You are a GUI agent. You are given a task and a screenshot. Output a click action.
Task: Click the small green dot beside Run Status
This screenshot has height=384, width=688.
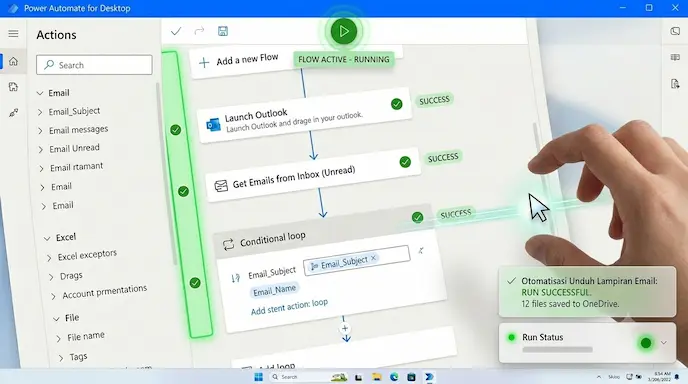[x=511, y=337]
